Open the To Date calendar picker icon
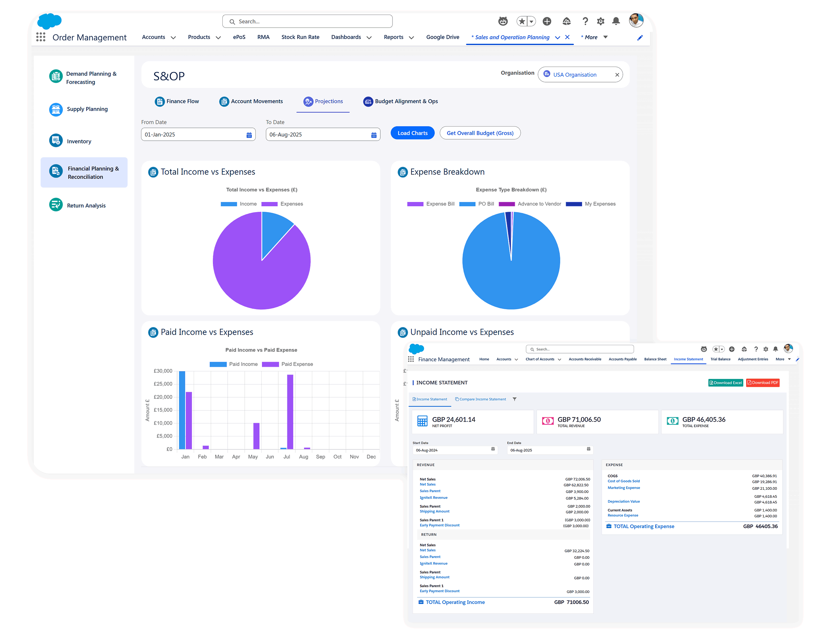Viewport: 829px width, 644px height. [374, 135]
